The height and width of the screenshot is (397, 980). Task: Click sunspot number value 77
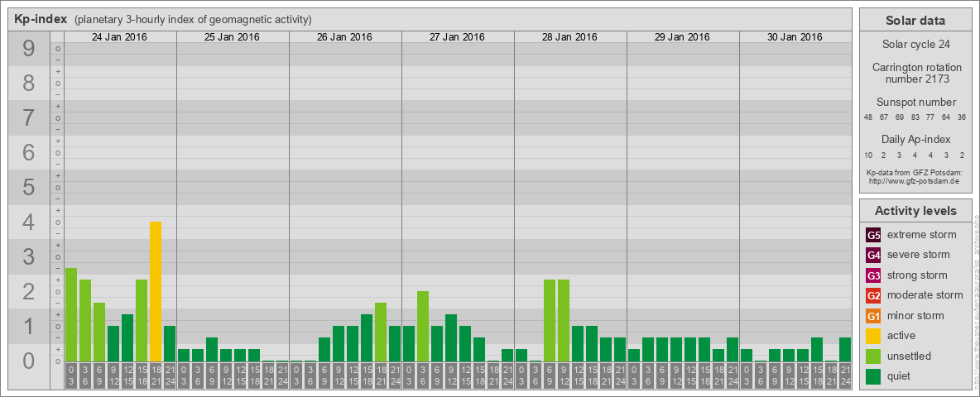pos(930,117)
